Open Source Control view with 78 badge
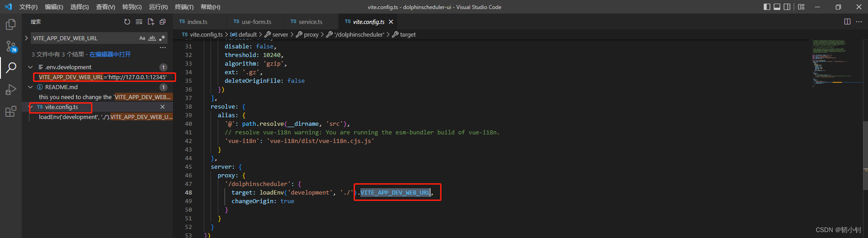 click(11, 46)
